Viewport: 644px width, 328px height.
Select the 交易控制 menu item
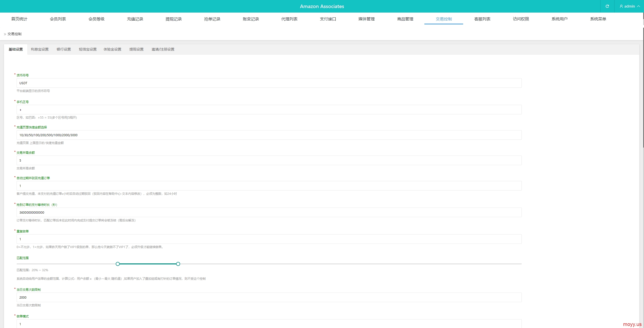[x=444, y=19]
